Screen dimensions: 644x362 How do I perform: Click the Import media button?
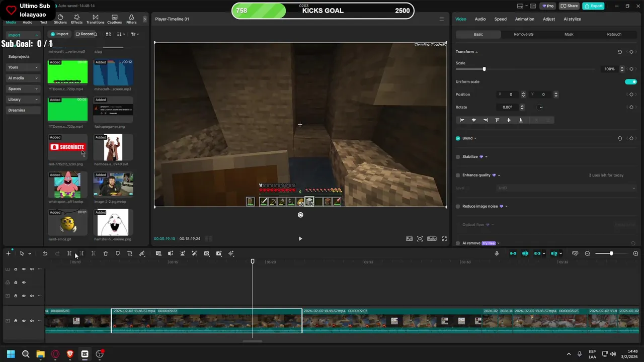pyautogui.click(x=60, y=34)
